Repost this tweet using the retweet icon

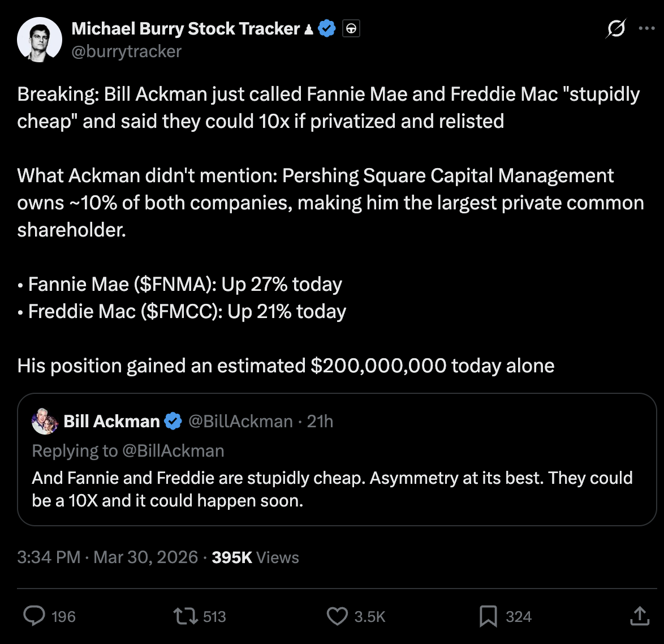(x=183, y=616)
